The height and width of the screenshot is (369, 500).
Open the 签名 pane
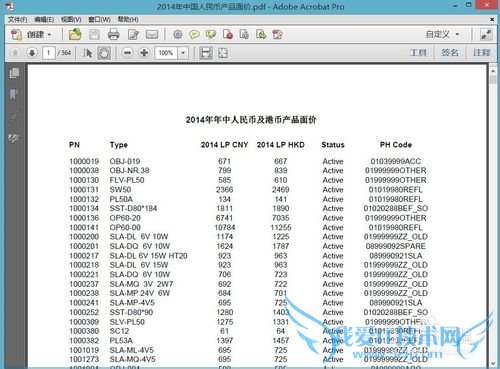coord(450,53)
